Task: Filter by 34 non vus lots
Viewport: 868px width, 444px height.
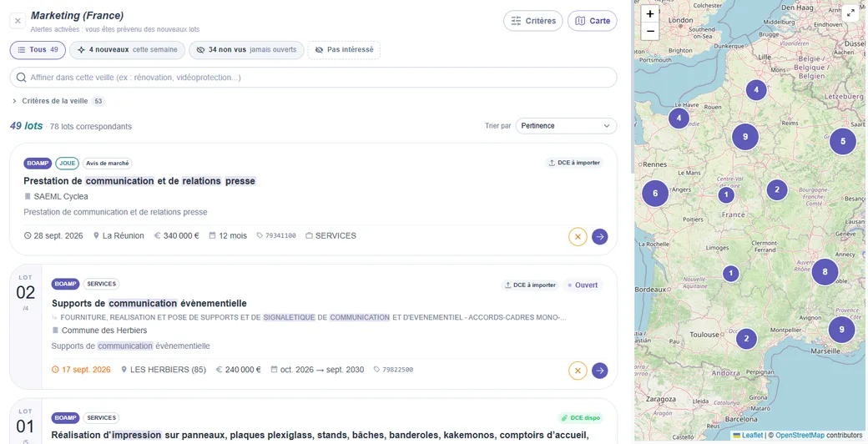Action: click(x=246, y=50)
